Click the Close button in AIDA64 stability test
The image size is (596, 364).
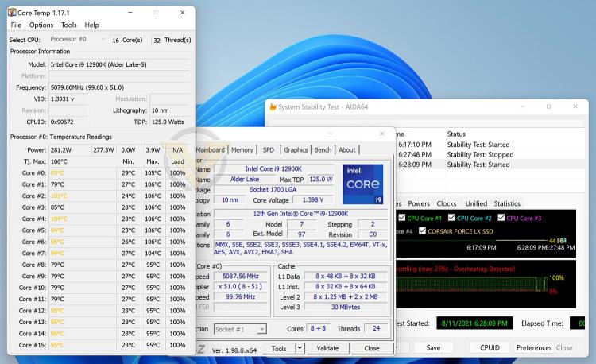[564, 347]
